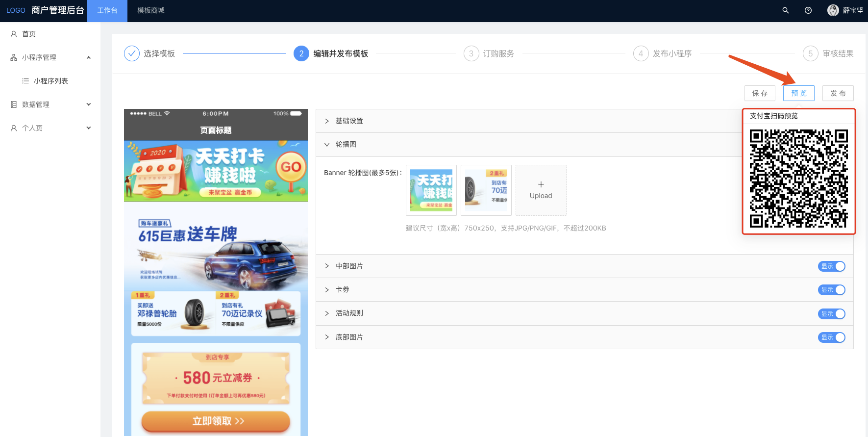Click the search icon in top bar
The width and height of the screenshot is (868, 437).
click(x=786, y=10)
